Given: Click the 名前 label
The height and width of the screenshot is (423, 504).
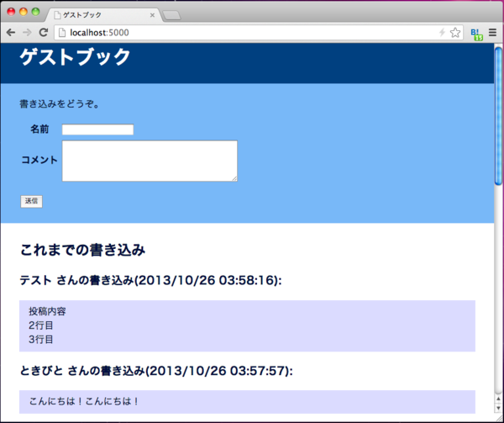Looking at the screenshot, I should click(x=39, y=129).
